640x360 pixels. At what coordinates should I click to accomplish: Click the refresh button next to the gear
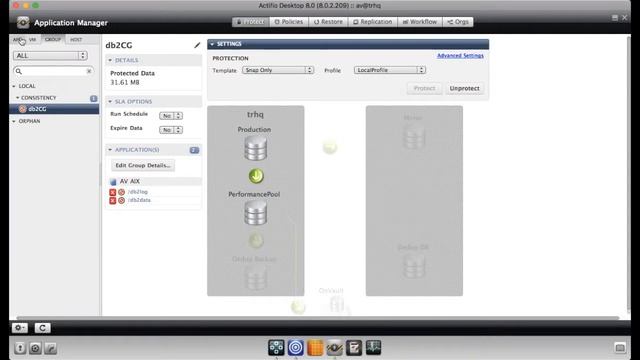pos(42,327)
